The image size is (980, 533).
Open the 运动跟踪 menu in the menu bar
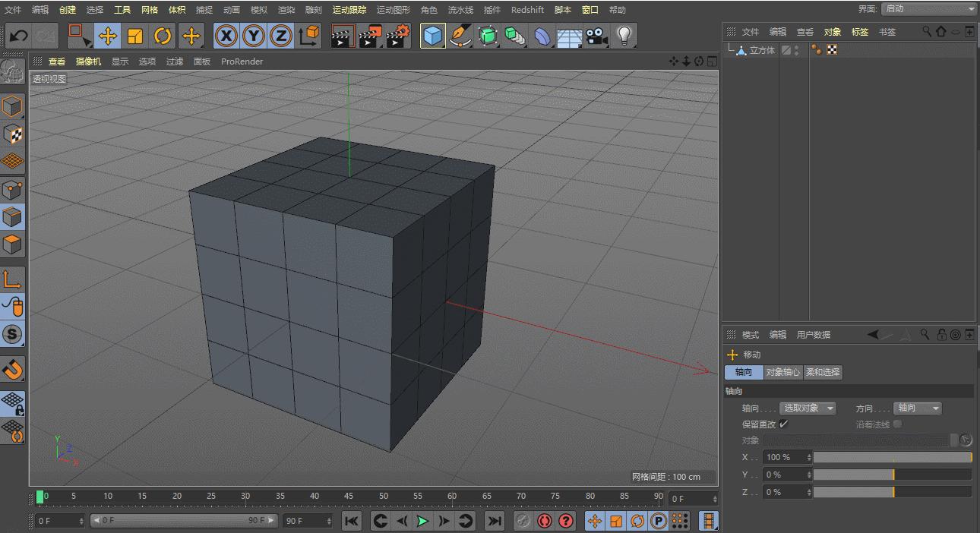(349, 10)
